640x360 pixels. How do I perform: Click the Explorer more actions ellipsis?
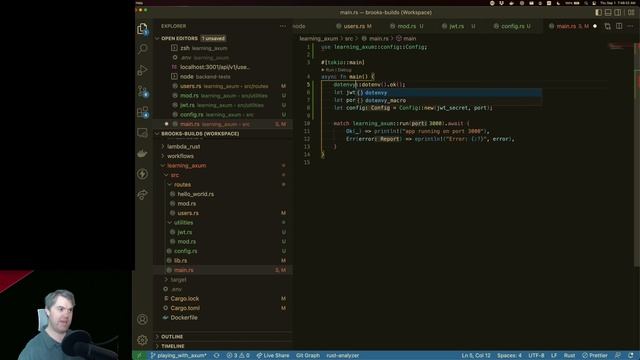283,26
